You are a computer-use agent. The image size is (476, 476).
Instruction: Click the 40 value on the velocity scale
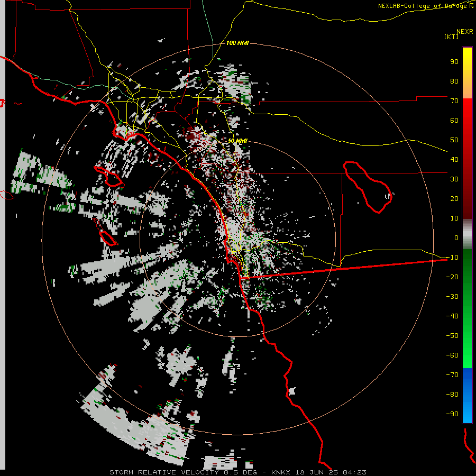tap(454, 160)
